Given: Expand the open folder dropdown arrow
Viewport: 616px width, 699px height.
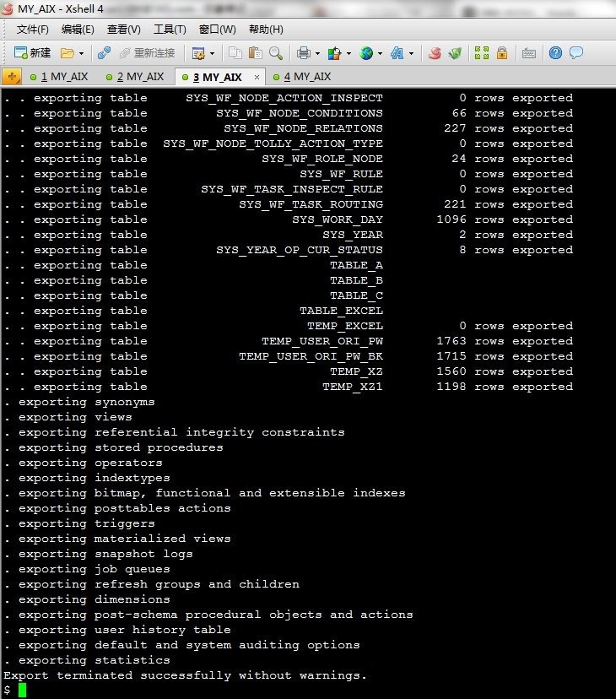Looking at the screenshot, I should click(x=82, y=53).
